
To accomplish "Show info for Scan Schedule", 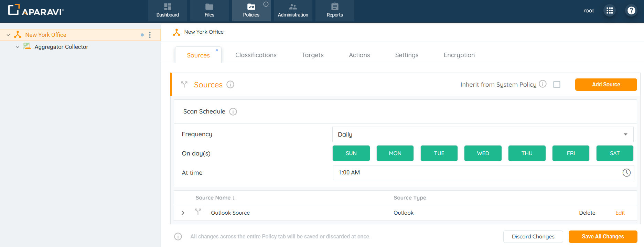I will click(233, 112).
